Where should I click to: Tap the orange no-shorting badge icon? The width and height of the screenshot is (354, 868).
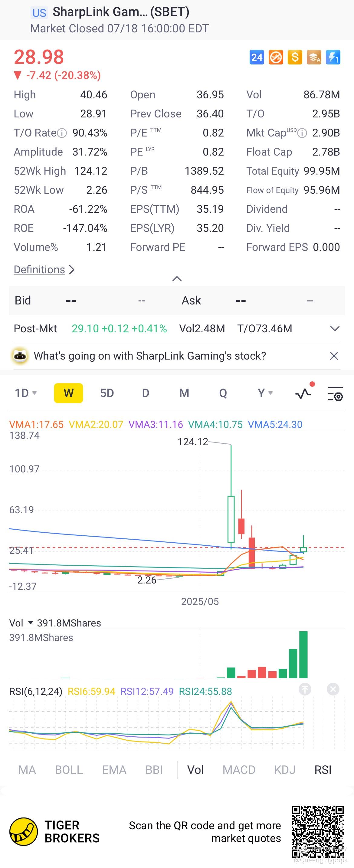click(x=276, y=57)
